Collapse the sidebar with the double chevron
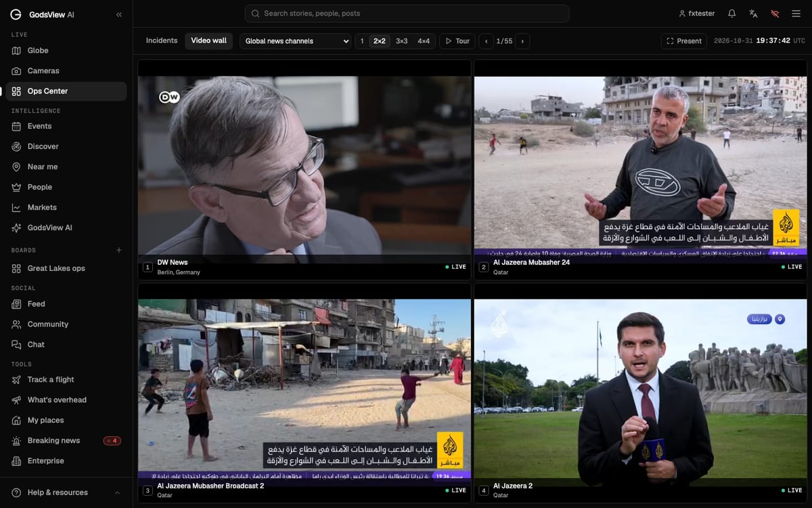This screenshot has height=508, width=812. pos(119,14)
